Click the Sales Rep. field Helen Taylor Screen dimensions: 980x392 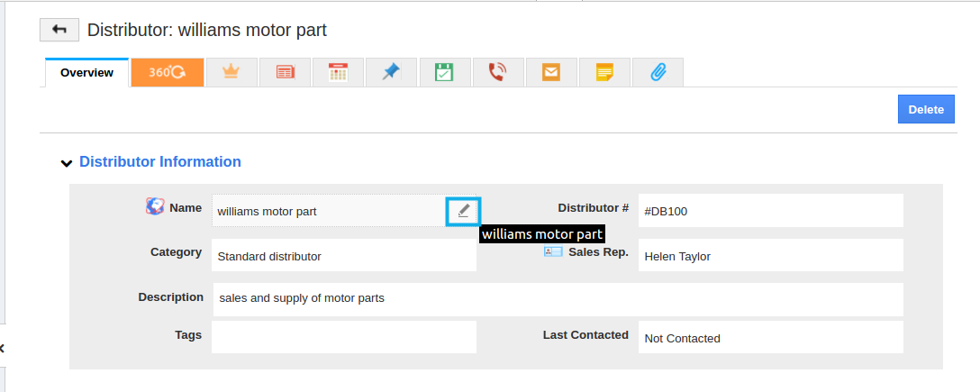pyautogui.click(x=771, y=255)
